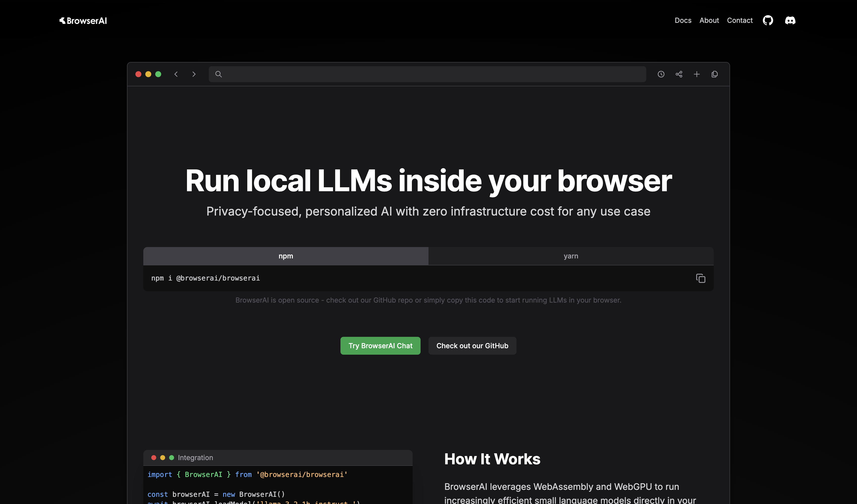Click the back arrow in the mock browser
This screenshot has height=504, width=857.
tap(176, 74)
